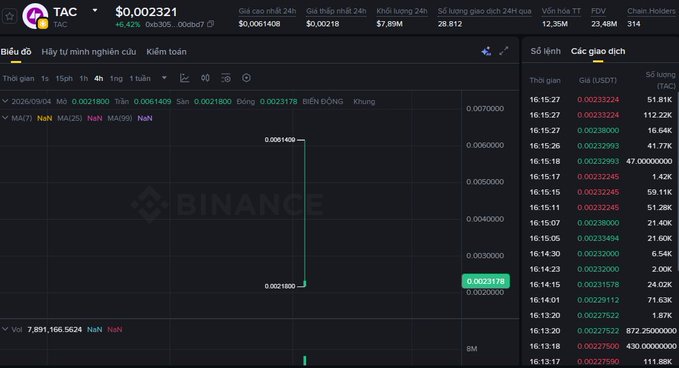Click the Số lượng (TAC) column header
This screenshot has height=368, width=679.
point(660,80)
